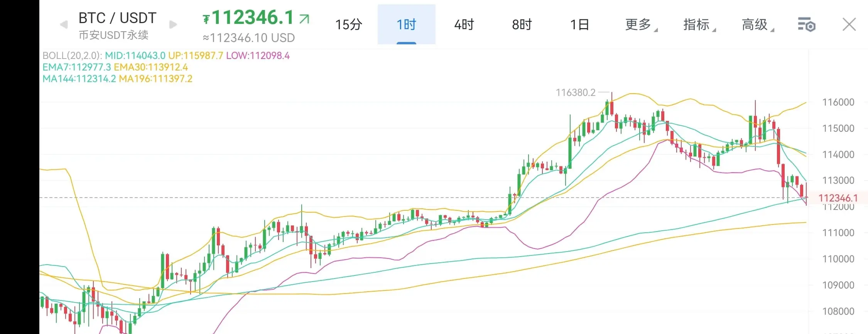
Task: Click current price tag 112346.1 on axis
Action: click(x=838, y=198)
